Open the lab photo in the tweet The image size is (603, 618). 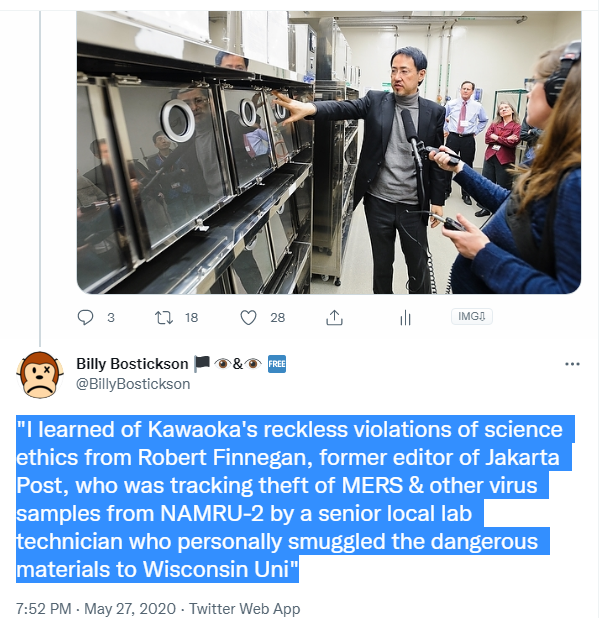coord(329,150)
